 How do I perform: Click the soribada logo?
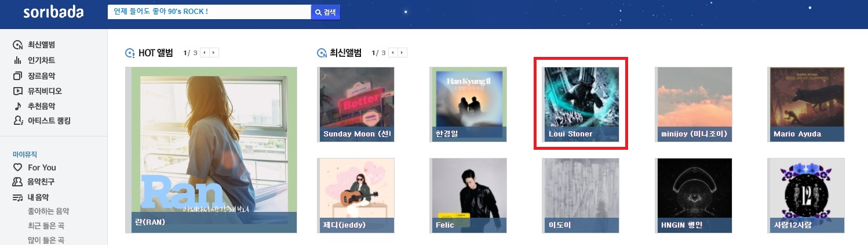pyautogui.click(x=53, y=12)
